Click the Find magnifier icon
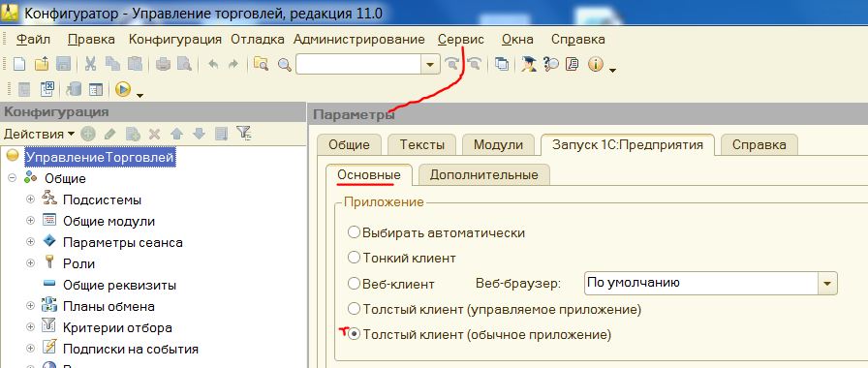Viewport: 868px width, 368px height. pyautogui.click(x=285, y=65)
